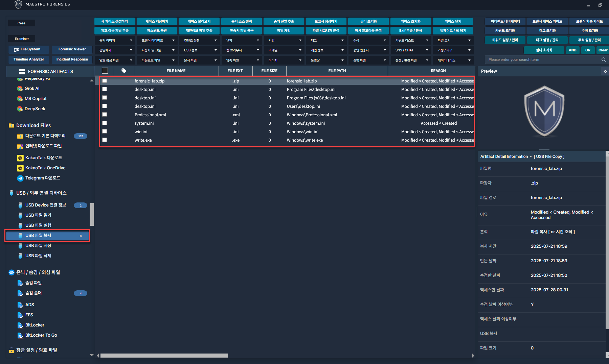This screenshot has height=364, width=609.
Task: Click the tag icon in table header
Action: [124, 71]
